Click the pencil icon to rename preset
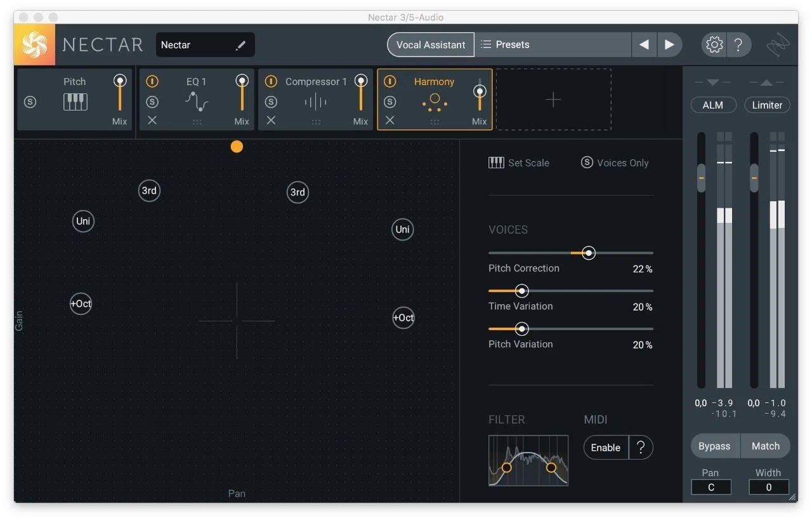 pyautogui.click(x=240, y=45)
